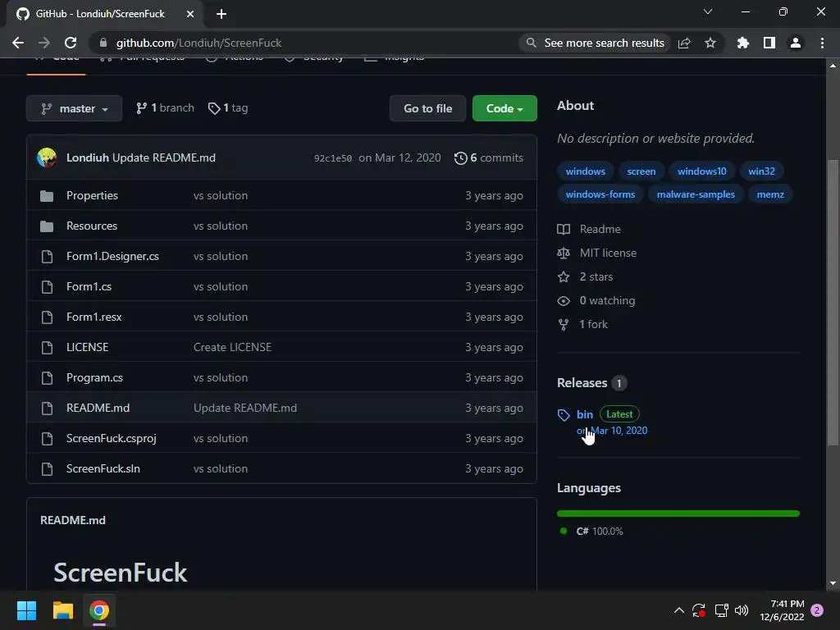Open the Form1.cs file
This screenshot has height=630, width=840.
tap(89, 286)
